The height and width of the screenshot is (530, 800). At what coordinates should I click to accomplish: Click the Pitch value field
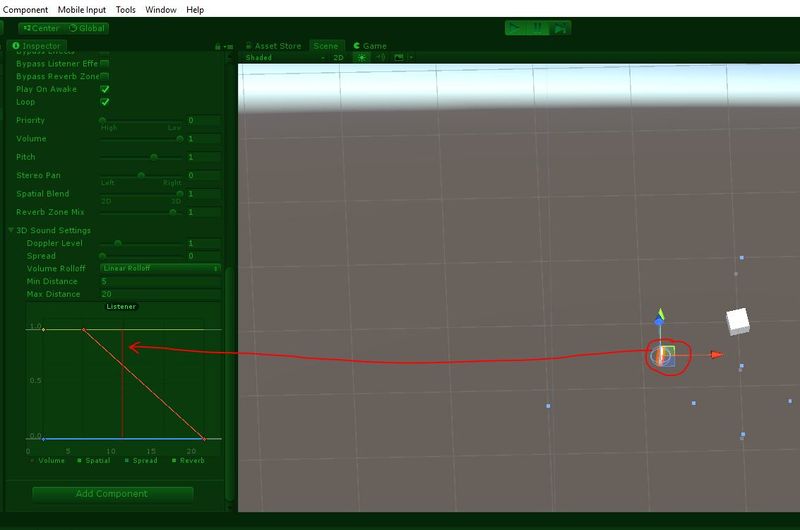(204, 157)
